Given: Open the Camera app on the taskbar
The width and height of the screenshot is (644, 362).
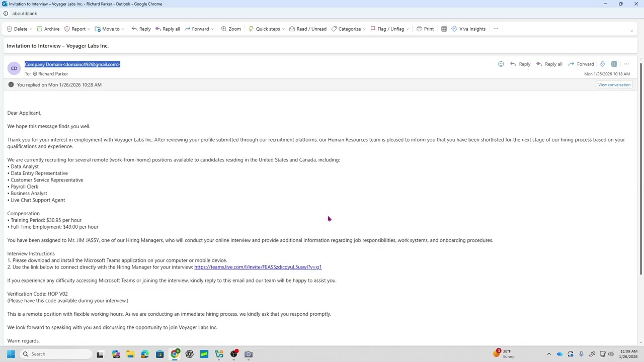Looking at the screenshot, I should click(x=249, y=354).
